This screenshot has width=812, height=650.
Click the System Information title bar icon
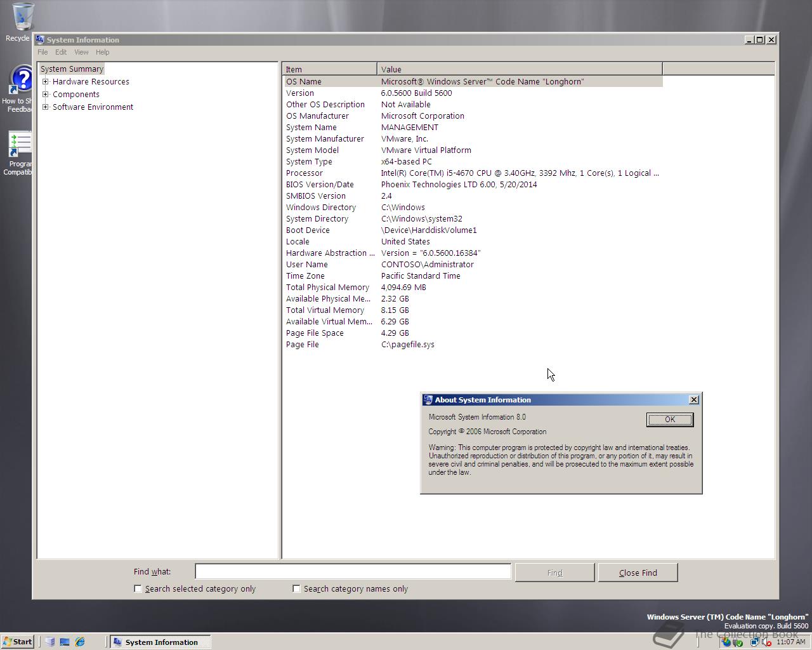tap(40, 39)
